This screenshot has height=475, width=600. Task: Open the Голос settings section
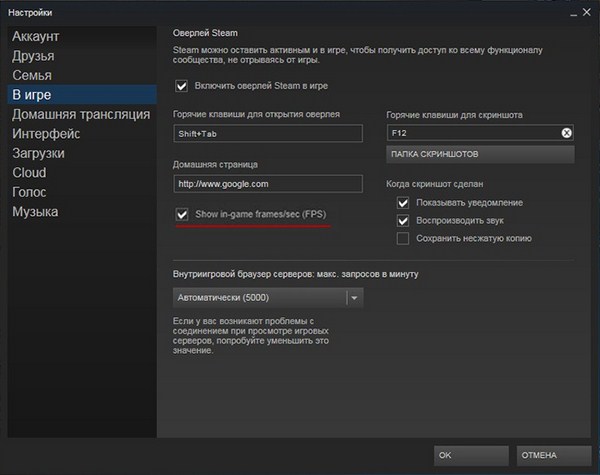[x=82, y=192]
